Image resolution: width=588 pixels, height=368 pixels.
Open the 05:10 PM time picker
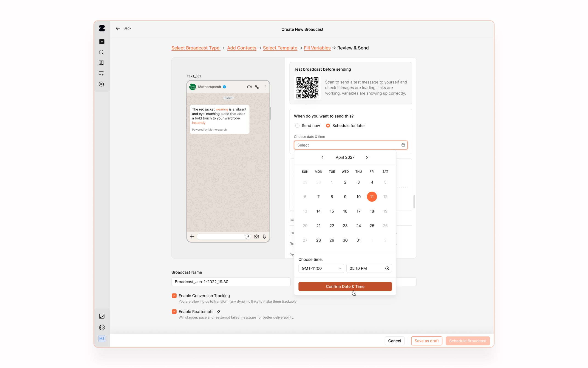369,268
